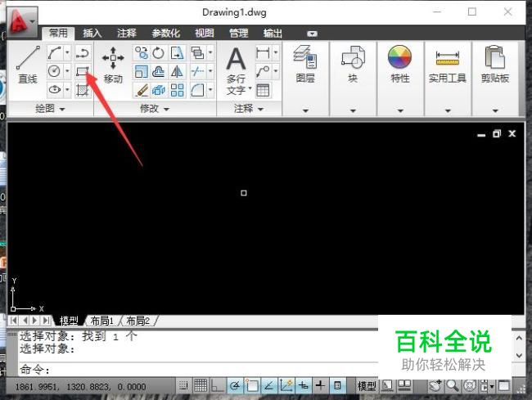The width and height of the screenshot is (532, 400).
Task: Expand the Ellipse tool dropdown arrow
Action: (67, 89)
